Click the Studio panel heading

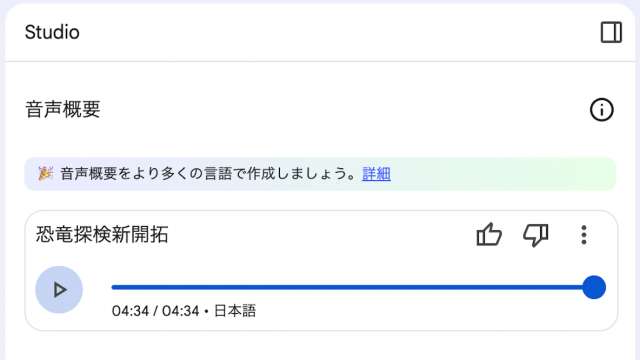(x=52, y=32)
